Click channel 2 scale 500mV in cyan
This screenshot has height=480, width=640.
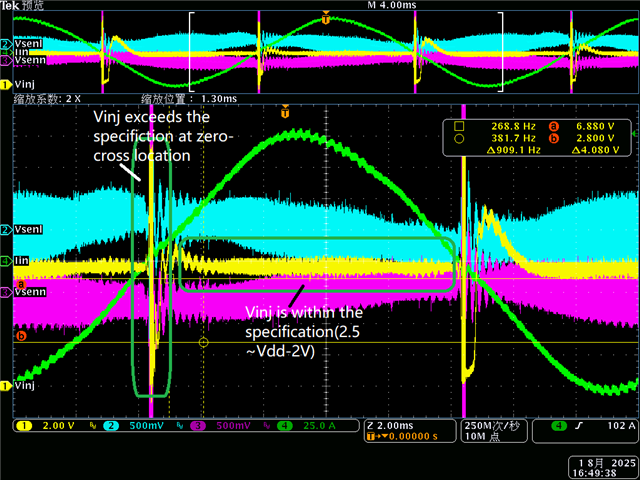coord(147,426)
